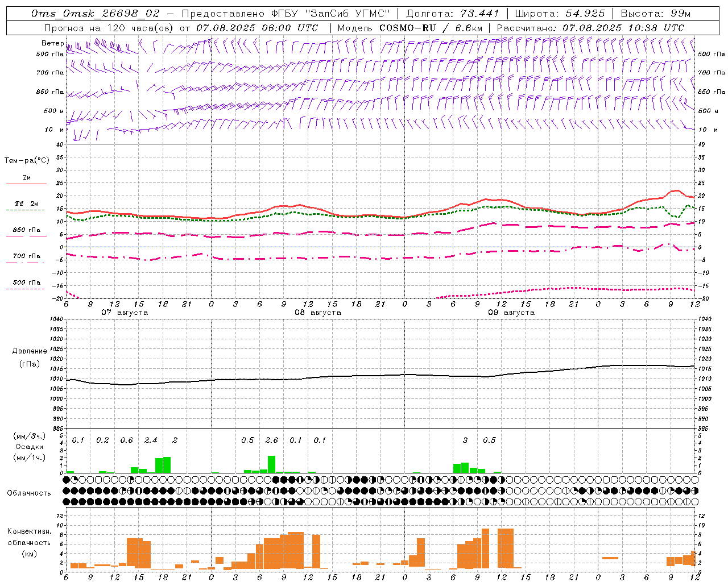Click the dash-dot line sample under 700 гПа
The image size is (728, 582).
click(x=25, y=263)
